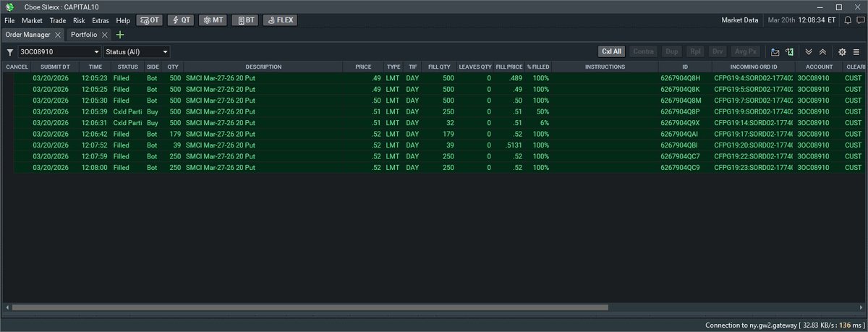Open Order Manager settings gear
Screen dimensions: 868x332
[x=842, y=52]
